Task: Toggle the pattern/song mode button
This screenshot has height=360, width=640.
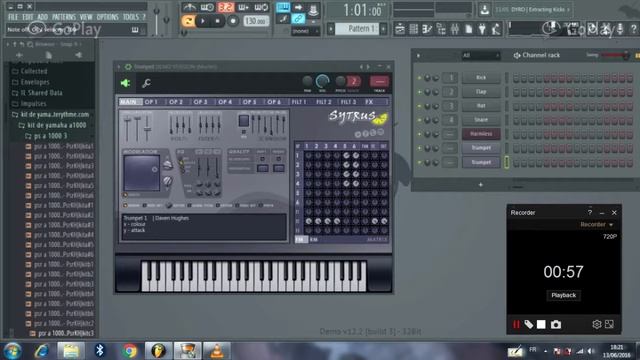Action: pos(188,21)
